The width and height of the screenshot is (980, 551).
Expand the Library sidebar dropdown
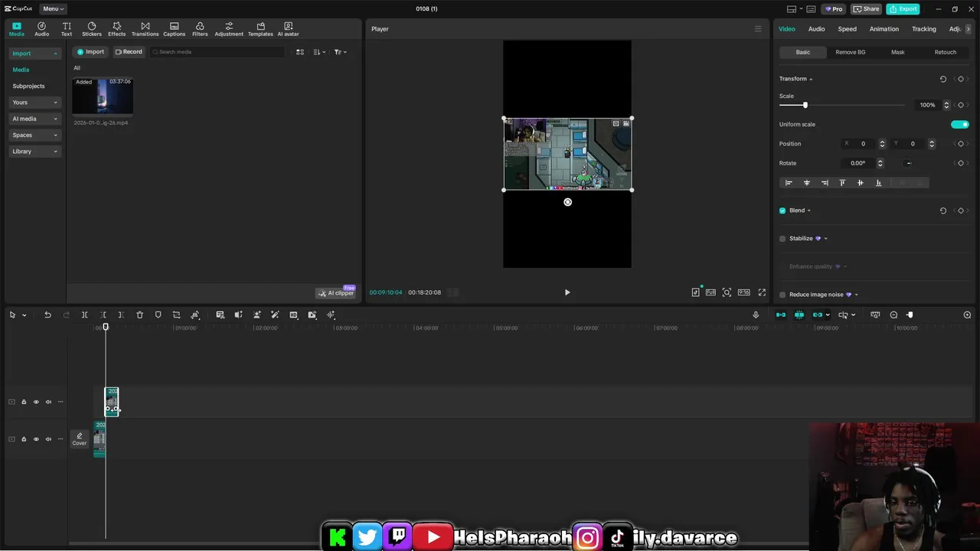35,152
